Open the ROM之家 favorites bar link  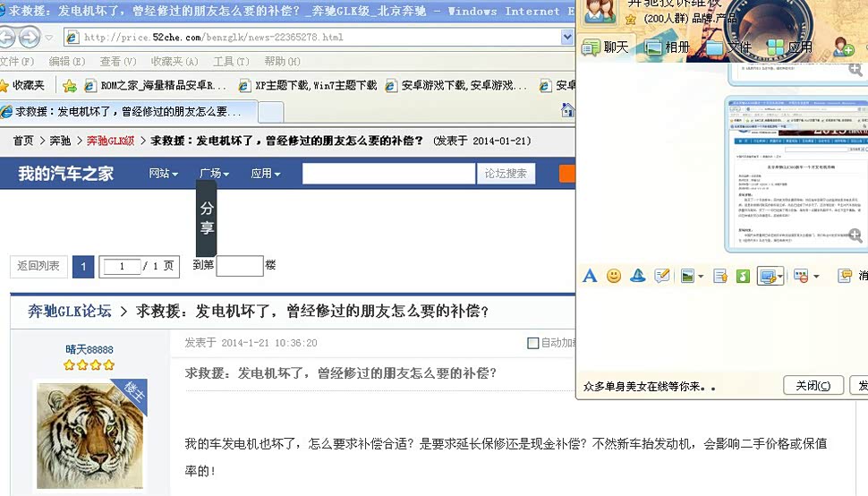coord(155,85)
